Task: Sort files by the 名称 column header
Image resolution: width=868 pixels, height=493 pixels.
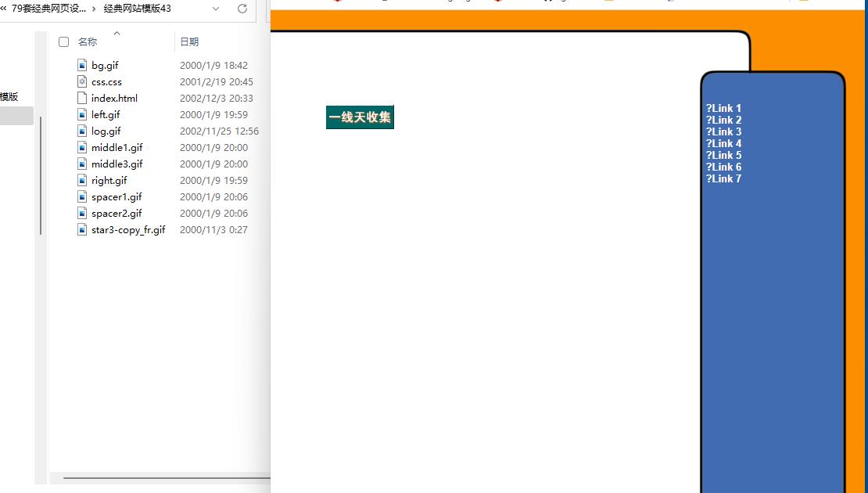Action: tap(88, 41)
